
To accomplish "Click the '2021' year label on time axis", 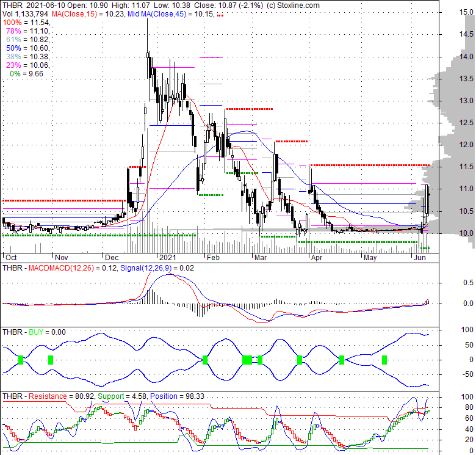I will (168, 258).
